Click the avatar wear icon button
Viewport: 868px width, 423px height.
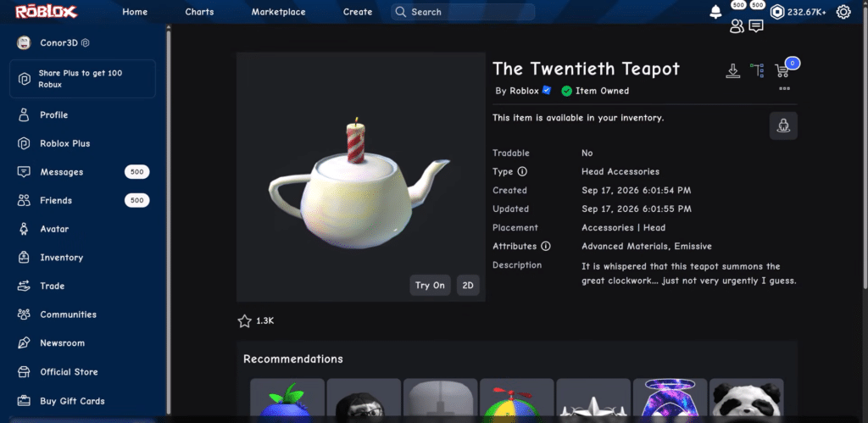[x=783, y=125]
